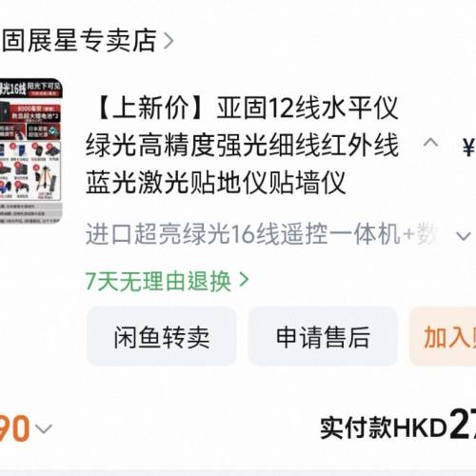Tap the 绿光高精度强光细线红外线 title line
This screenshot has height=476, width=476.
click(x=242, y=146)
